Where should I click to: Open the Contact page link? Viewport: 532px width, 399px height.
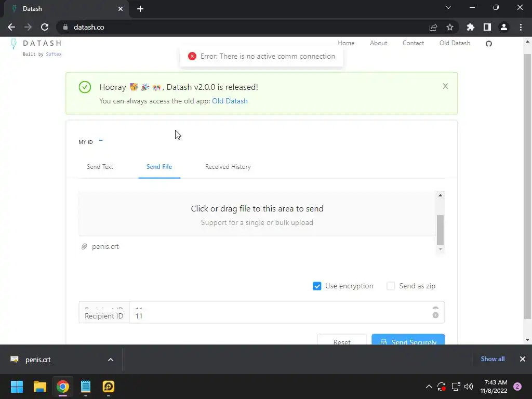click(x=413, y=43)
